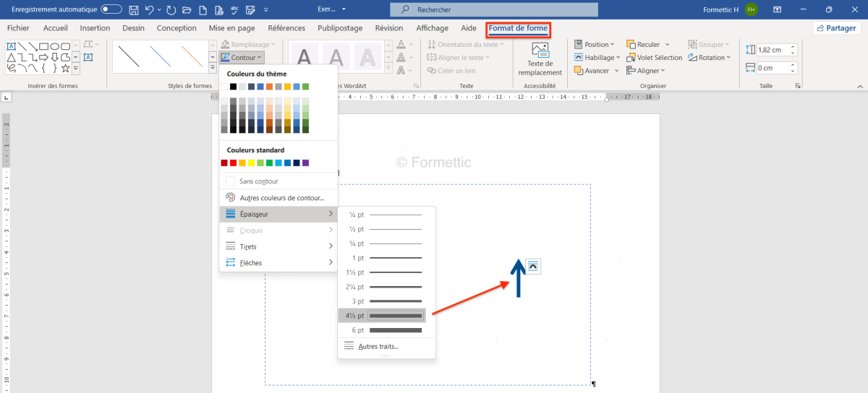Click the Partager button
Viewport: 868px width, 393px height.
(838, 28)
